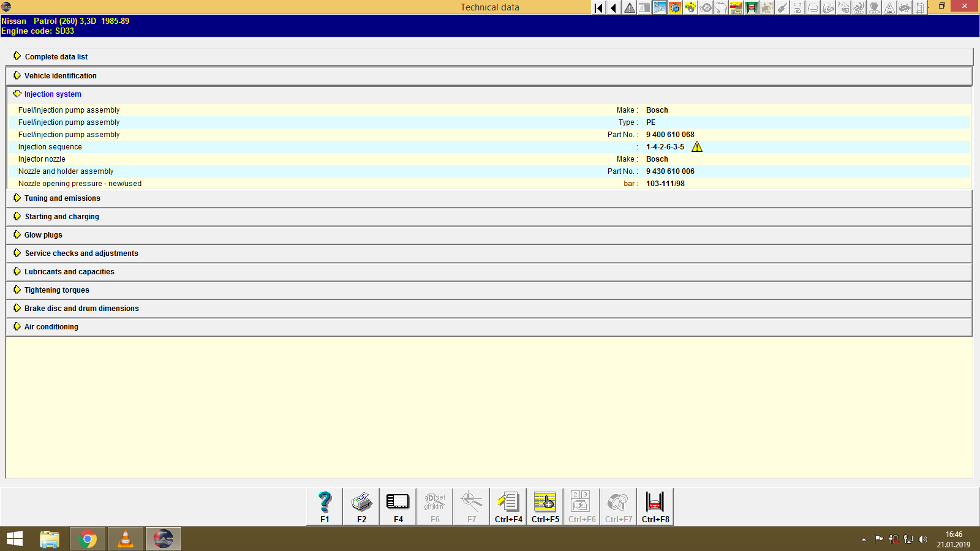Click the Ctrl+F5 highlighted list icon
Screen dimensions: 980x551
tap(545, 506)
